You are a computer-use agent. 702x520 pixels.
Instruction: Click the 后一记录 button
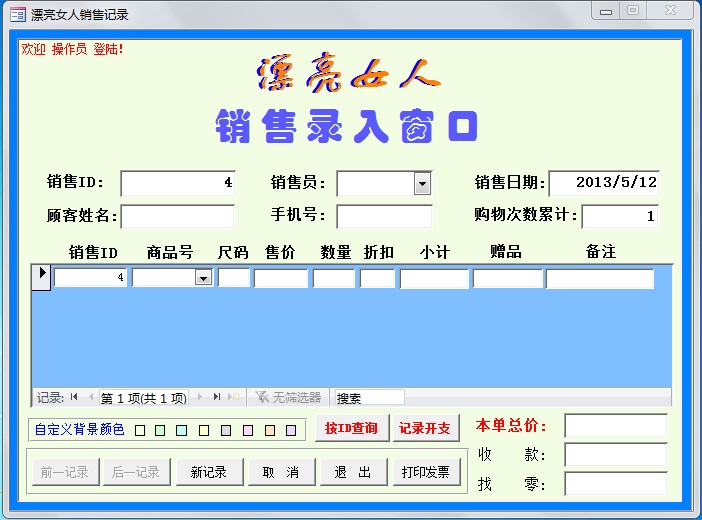click(137, 472)
